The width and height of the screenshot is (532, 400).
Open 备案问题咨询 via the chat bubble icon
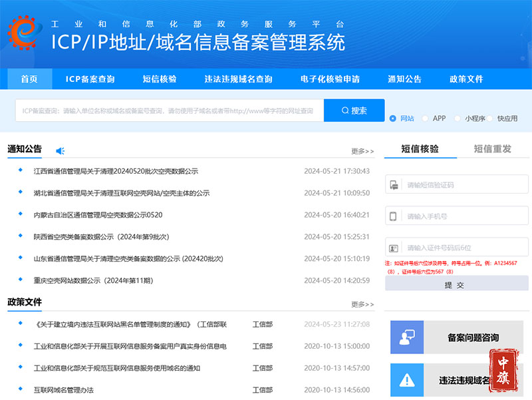[407, 337]
